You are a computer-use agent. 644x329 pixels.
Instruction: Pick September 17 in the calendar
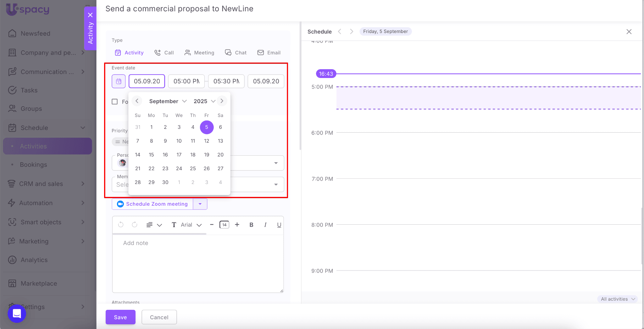coord(179,155)
